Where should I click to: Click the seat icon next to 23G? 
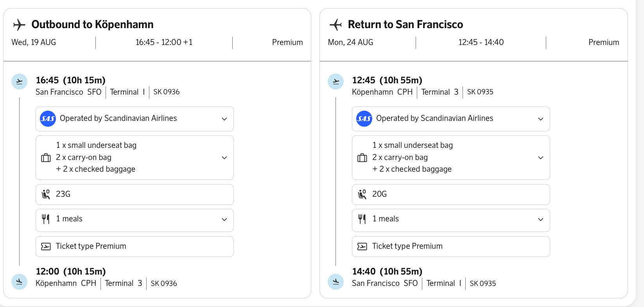coord(46,194)
